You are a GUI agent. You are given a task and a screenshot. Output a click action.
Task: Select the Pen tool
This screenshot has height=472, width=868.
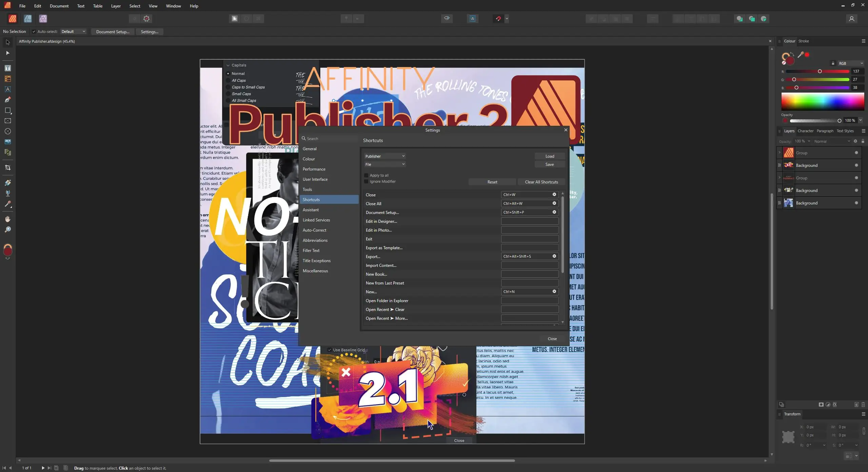click(x=7, y=100)
